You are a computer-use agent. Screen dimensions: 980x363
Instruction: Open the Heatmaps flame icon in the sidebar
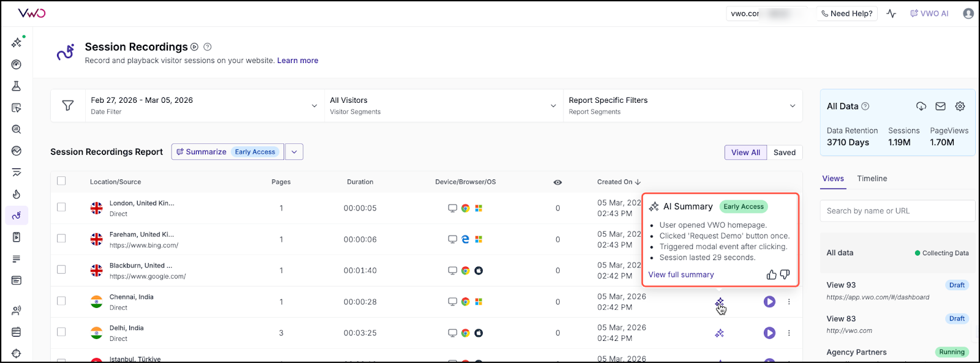[x=17, y=194]
